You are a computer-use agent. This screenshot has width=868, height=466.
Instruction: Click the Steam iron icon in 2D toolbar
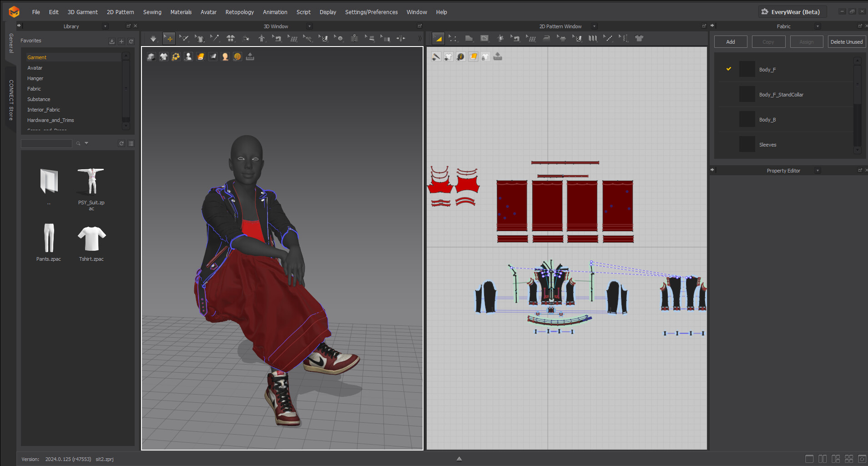click(x=546, y=39)
